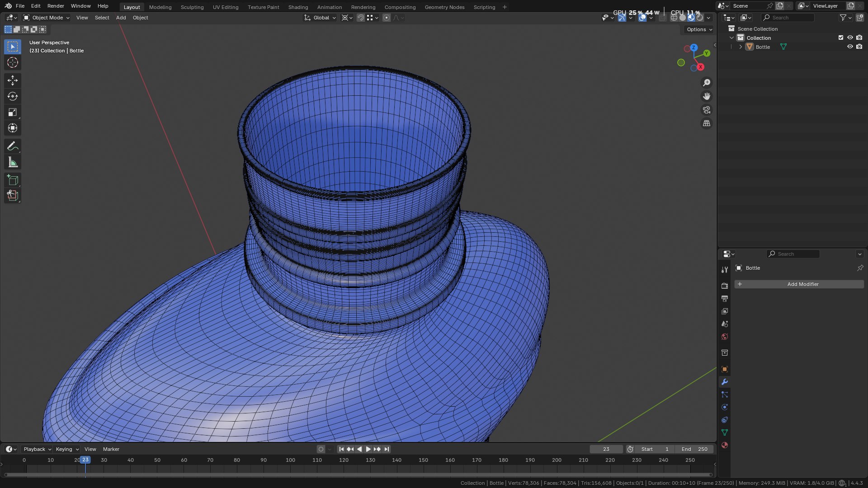Screen dimensions: 868x488
Task: Open the World properties tab
Action: pos(725,337)
